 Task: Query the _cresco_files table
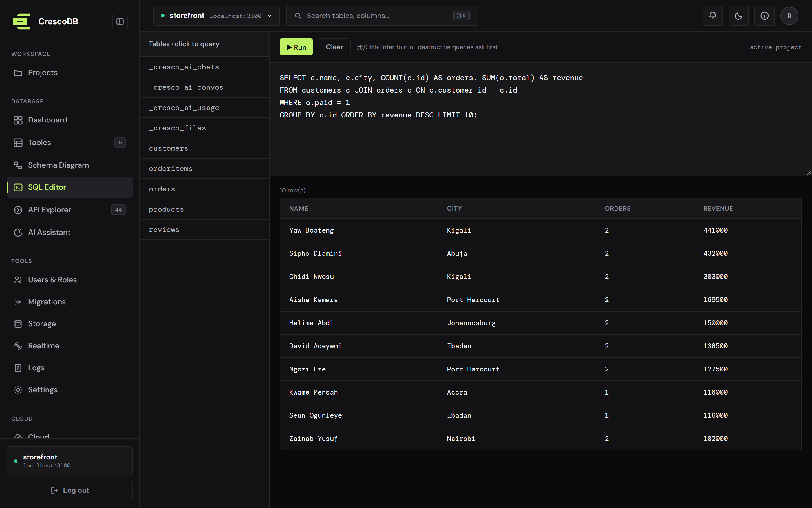click(204, 128)
